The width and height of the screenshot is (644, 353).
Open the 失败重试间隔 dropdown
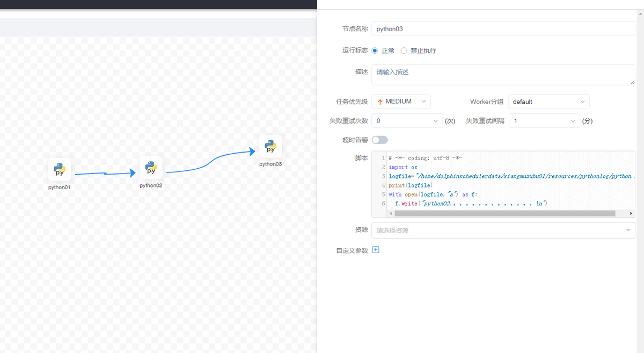coord(544,121)
